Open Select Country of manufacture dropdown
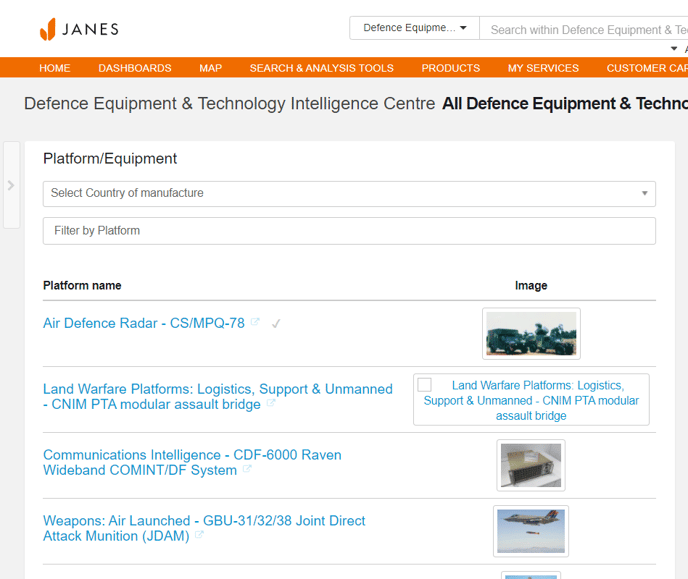The height and width of the screenshot is (579, 688). (349, 193)
